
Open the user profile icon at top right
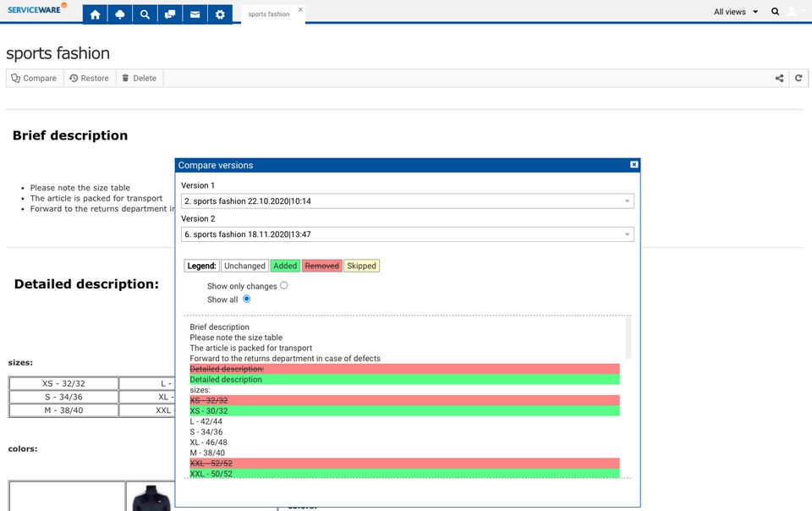[x=792, y=11]
